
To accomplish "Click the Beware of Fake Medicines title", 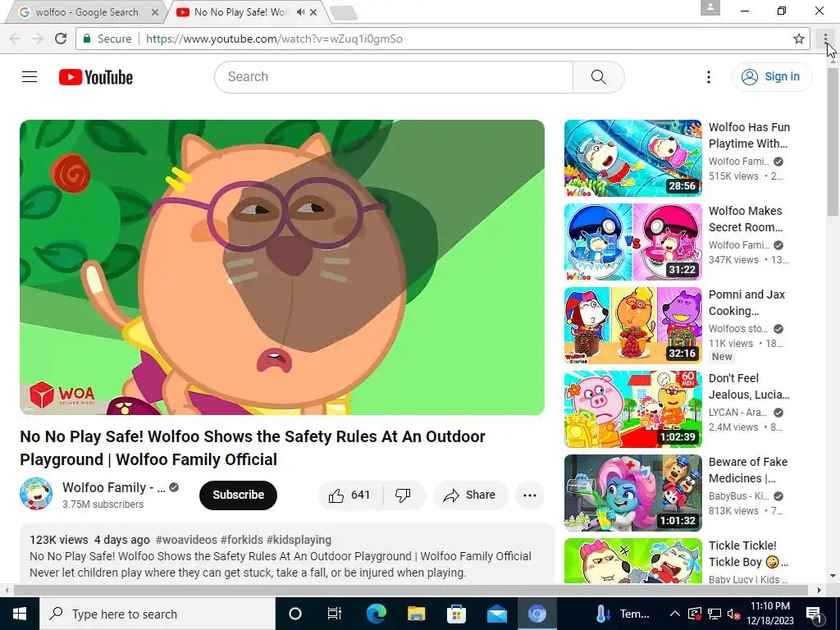I will 748,470.
